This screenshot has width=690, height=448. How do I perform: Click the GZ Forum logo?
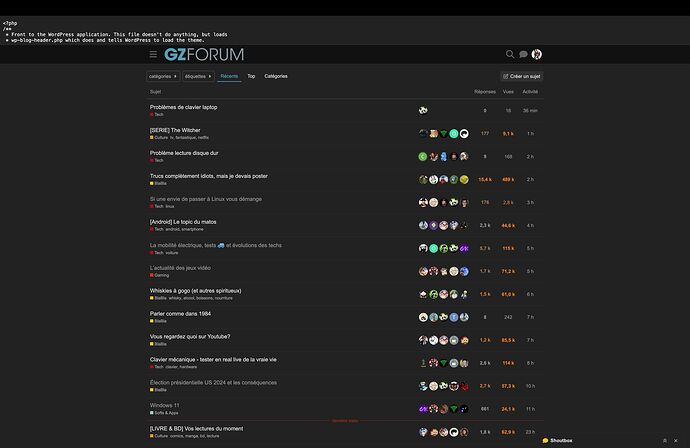point(204,55)
